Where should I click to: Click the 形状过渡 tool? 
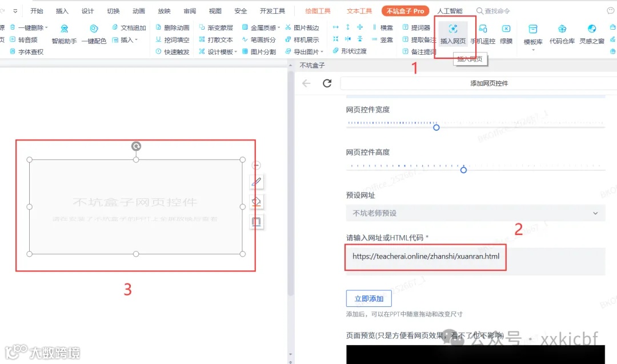350,51
